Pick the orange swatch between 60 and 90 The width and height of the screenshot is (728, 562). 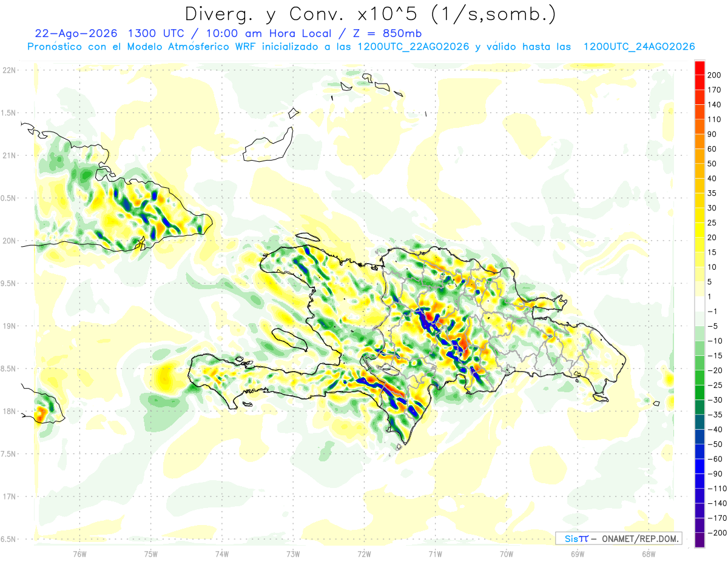(x=699, y=141)
